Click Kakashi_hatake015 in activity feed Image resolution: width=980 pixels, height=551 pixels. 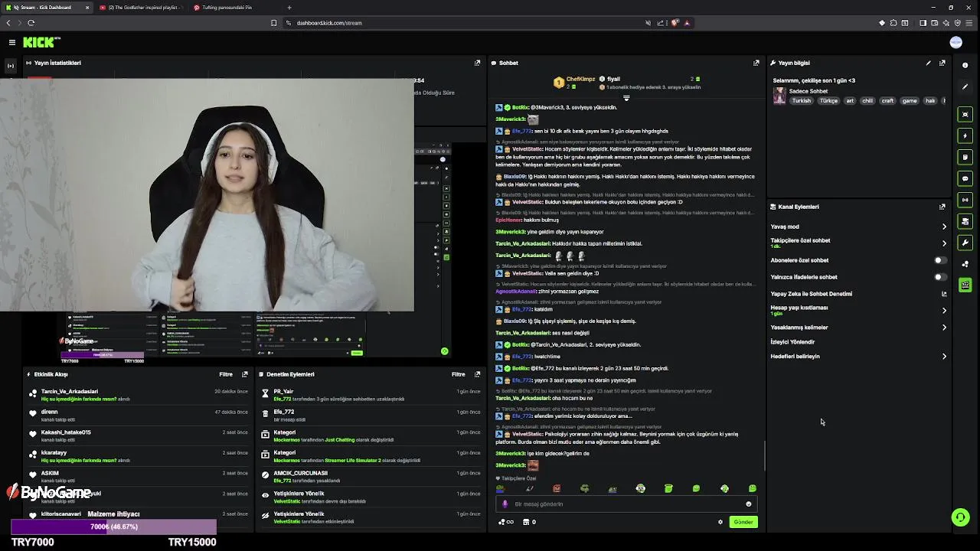click(66, 432)
